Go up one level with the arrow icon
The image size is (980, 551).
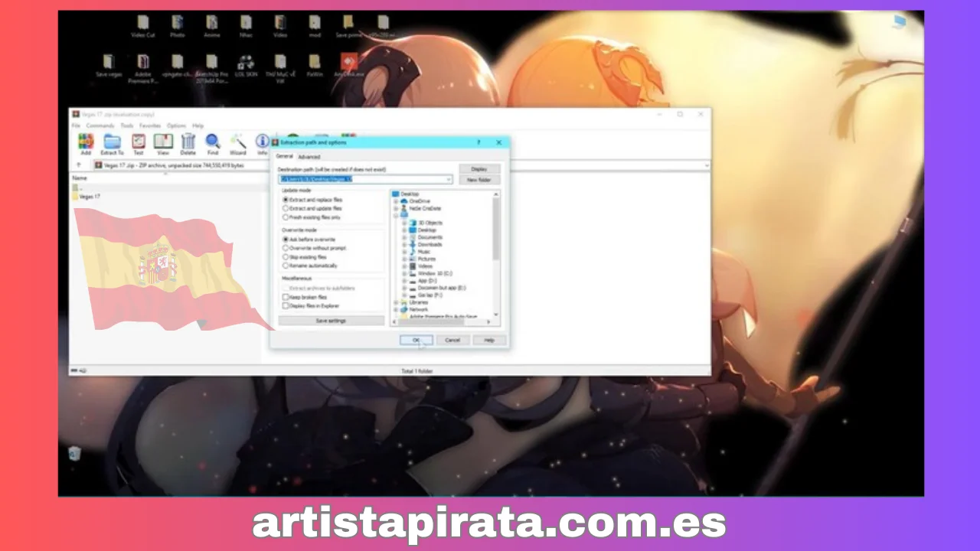coord(78,165)
